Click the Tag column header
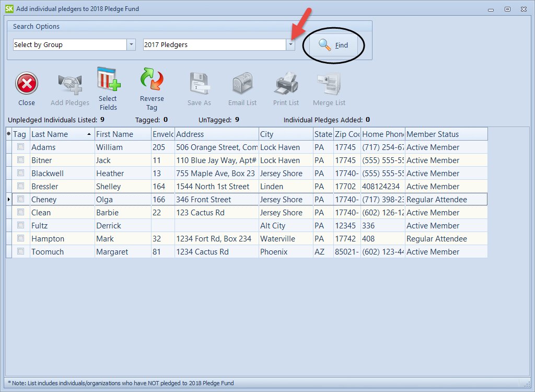 point(21,134)
